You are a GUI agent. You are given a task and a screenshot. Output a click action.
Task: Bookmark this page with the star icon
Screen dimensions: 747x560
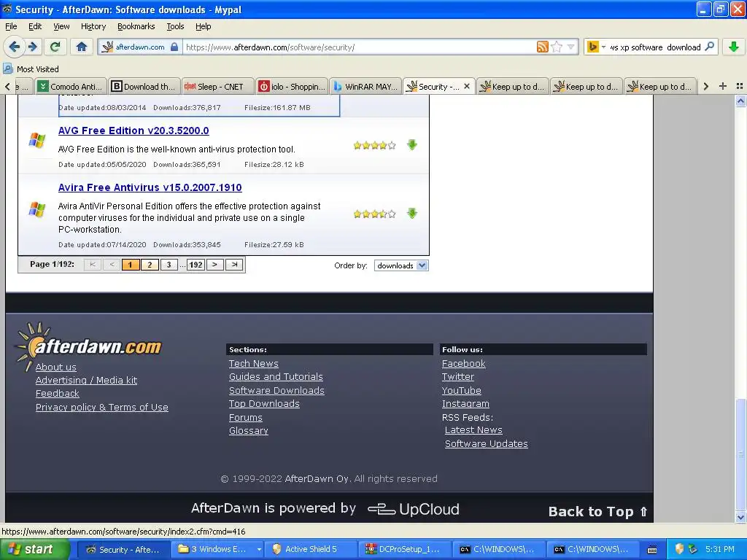[557, 47]
